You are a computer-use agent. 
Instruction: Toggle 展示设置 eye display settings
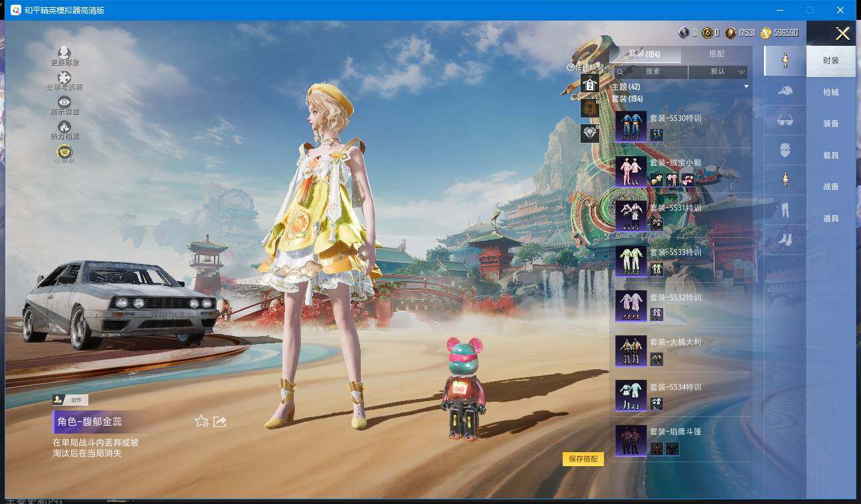click(64, 102)
